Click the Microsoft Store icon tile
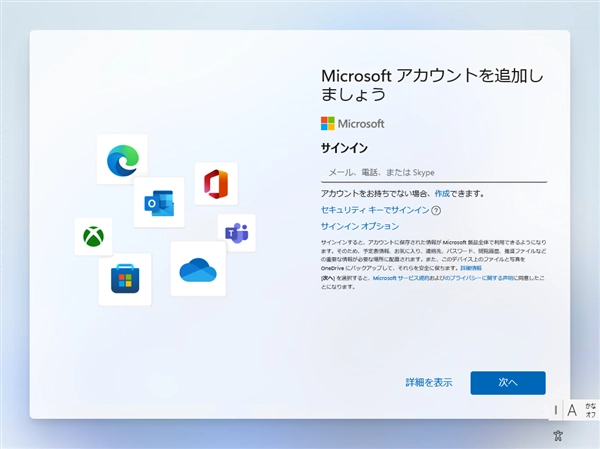Image resolution: width=600 pixels, height=449 pixels. click(125, 279)
